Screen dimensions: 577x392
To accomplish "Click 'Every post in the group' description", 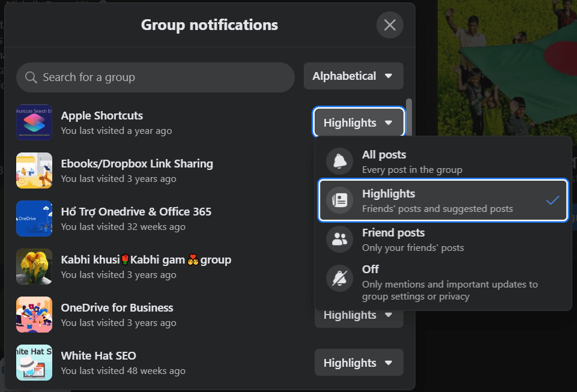I will (412, 170).
